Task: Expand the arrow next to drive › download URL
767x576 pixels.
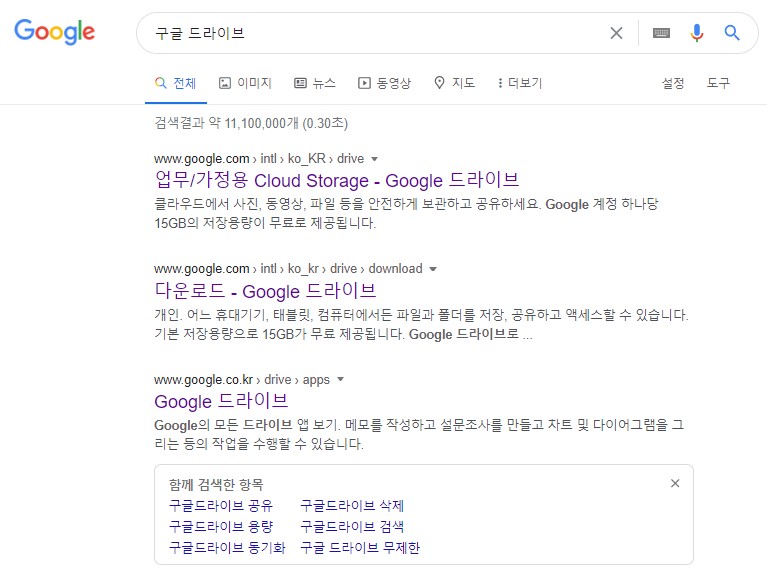Action: tap(432, 269)
